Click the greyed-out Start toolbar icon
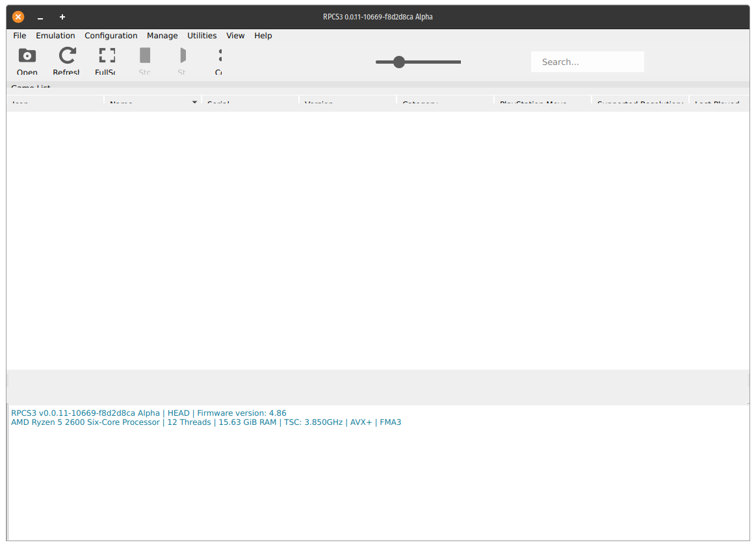756x547 pixels. point(182,55)
